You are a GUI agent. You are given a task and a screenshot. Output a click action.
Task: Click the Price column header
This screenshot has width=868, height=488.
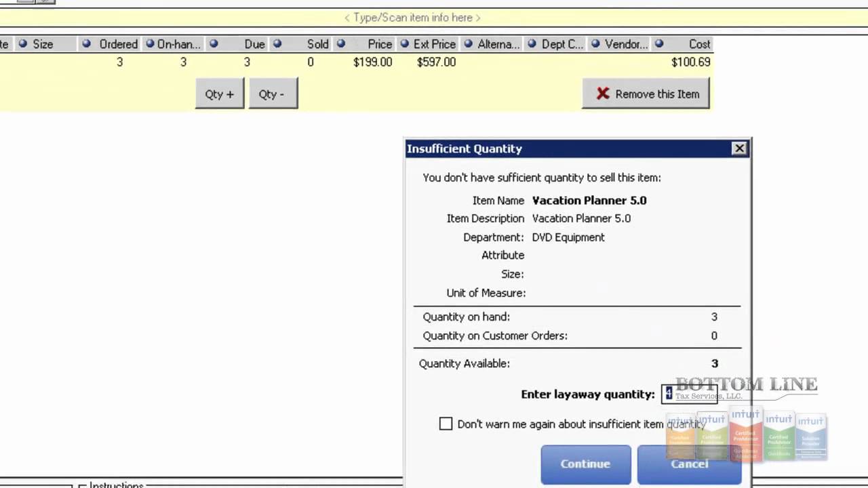coord(365,44)
